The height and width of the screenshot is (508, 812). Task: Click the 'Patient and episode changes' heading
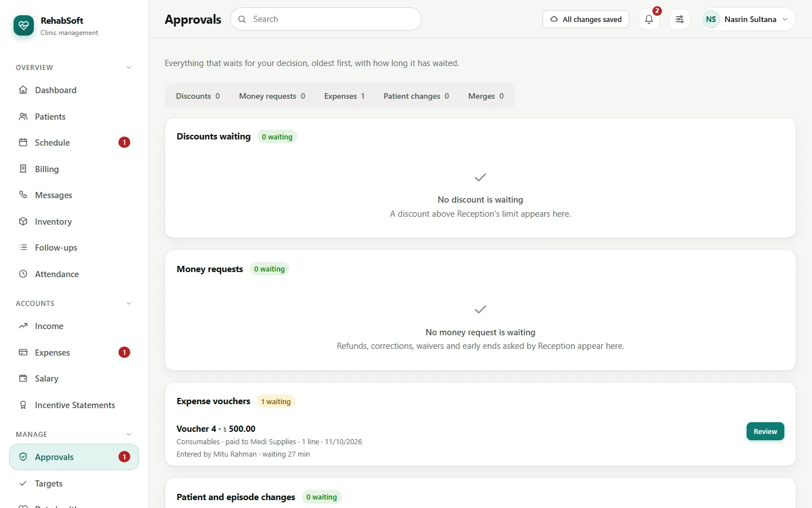tap(236, 497)
